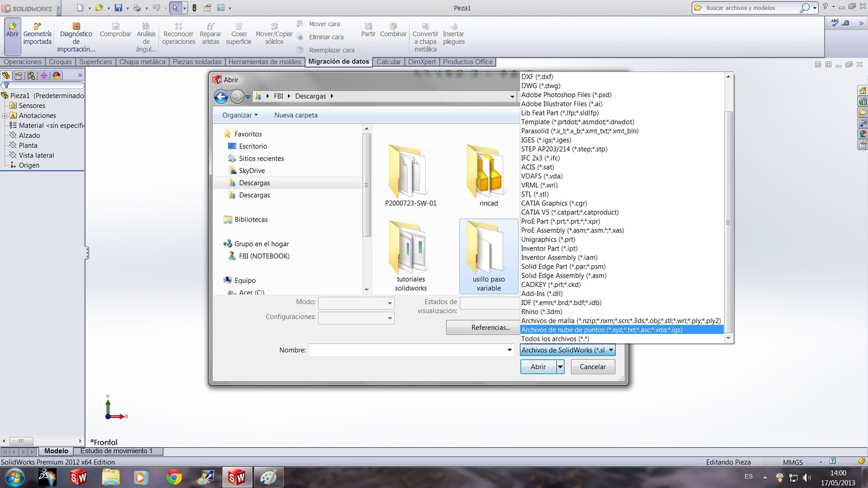The width and height of the screenshot is (868, 488).
Task: Click the Buscar archivos y modelos search box
Action: click(x=751, y=8)
